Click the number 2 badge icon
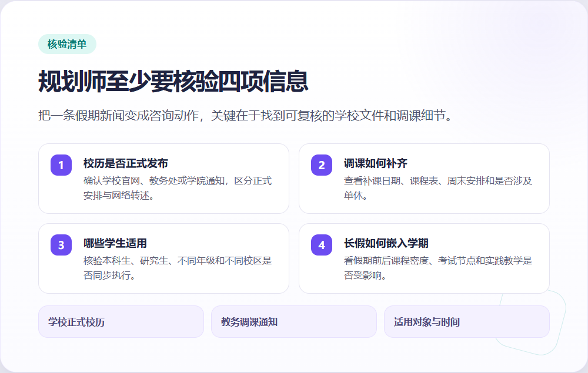The image size is (588, 373). [x=322, y=165]
